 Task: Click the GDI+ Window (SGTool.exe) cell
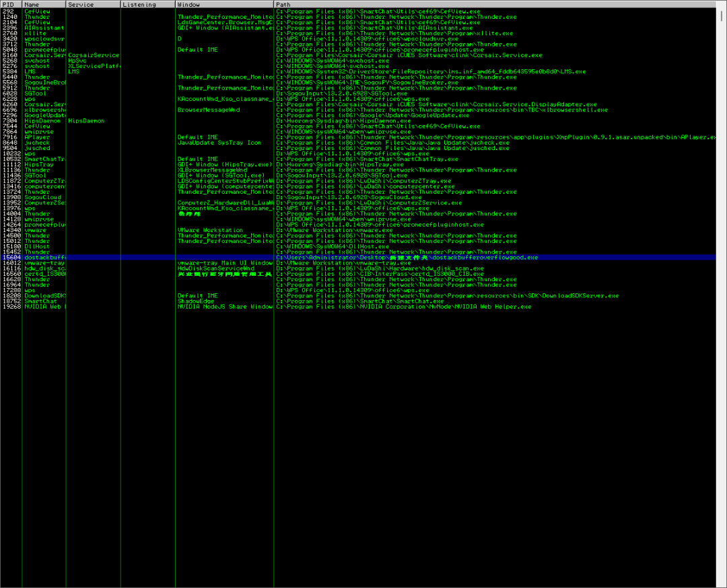(x=221, y=176)
